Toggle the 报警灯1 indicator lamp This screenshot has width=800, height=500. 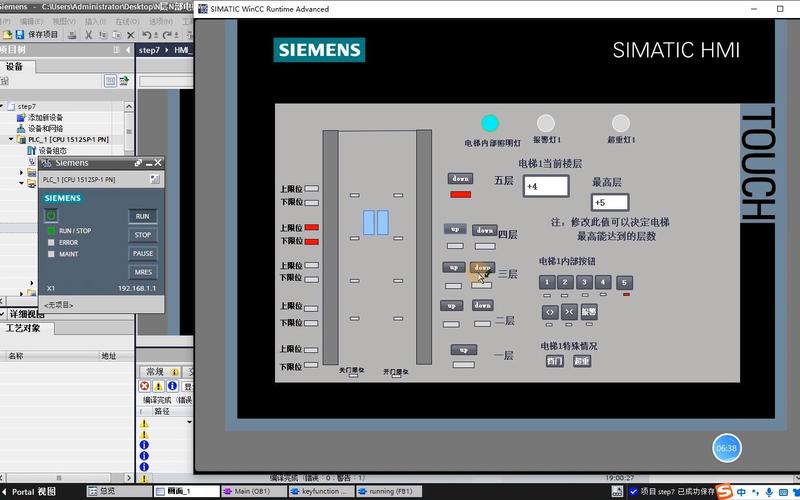click(545, 123)
